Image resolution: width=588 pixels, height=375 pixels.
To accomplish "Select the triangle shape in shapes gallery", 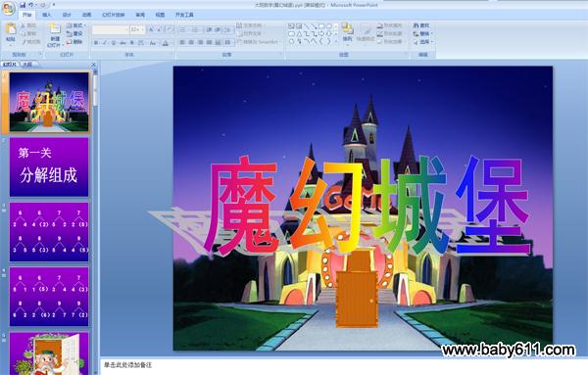I will [x=299, y=33].
